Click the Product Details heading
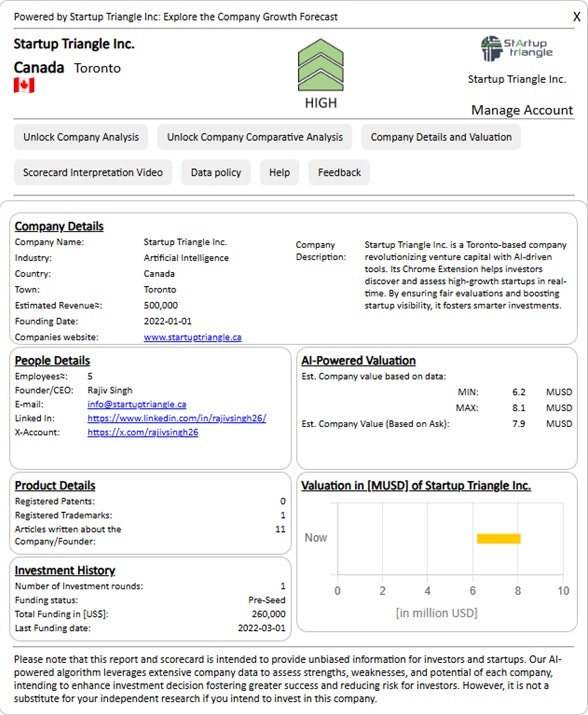Viewport: 588px width, 715px height. pos(55,485)
